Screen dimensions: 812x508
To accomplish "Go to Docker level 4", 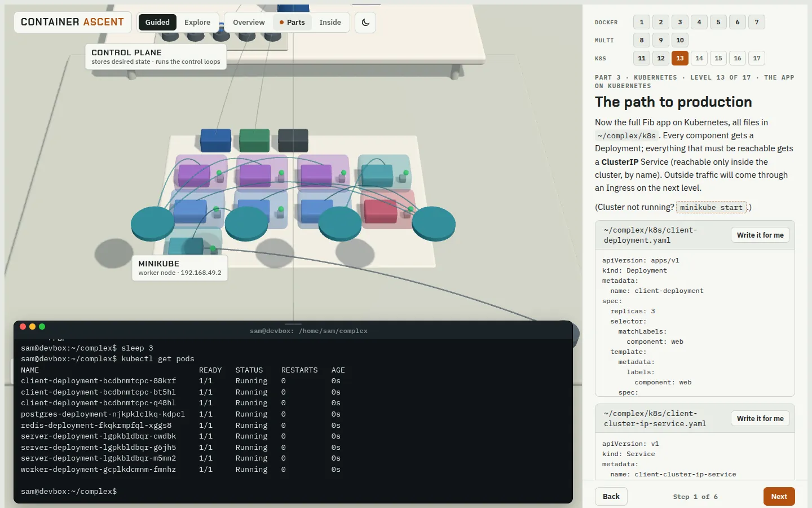I will (x=699, y=22).
